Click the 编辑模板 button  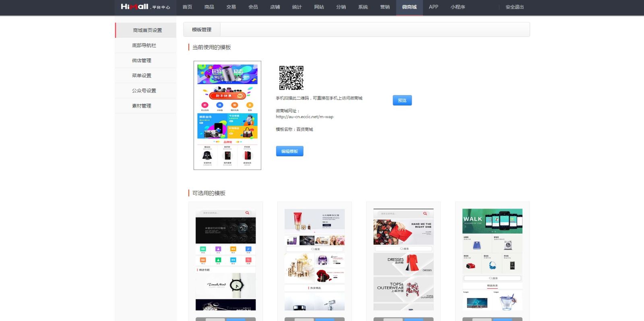(289, 151)
